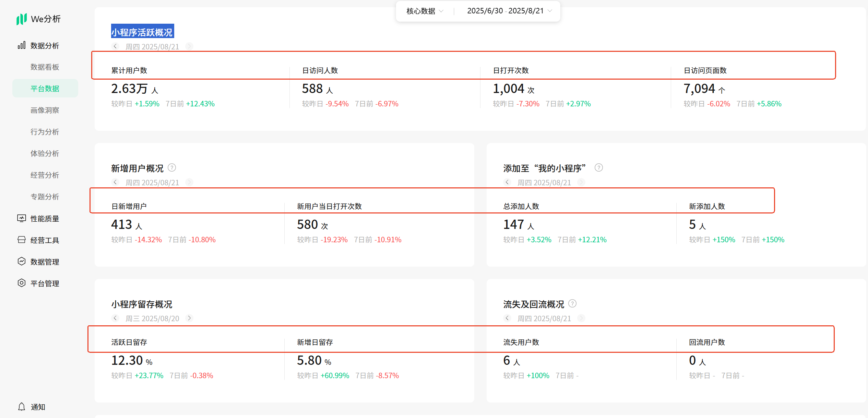Screen dimensions: 868x418
Task: Switch to 画像洞察 menu item
Action: pos(45,110)
